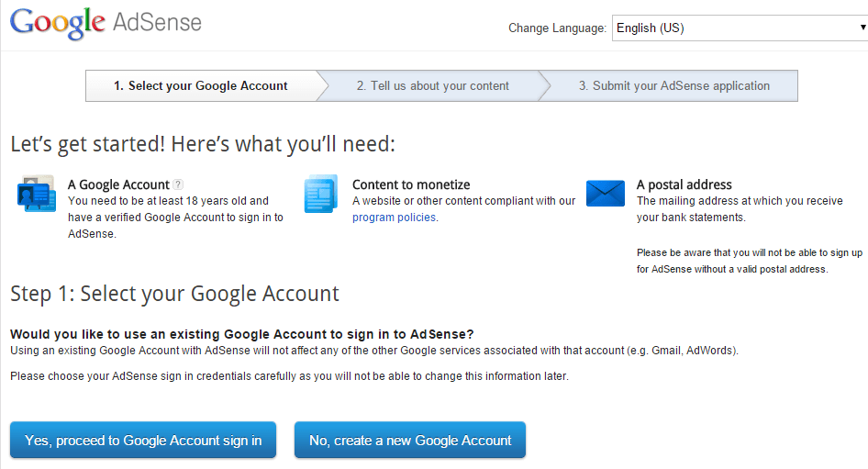Go to step 3 Submit your AdSense application
868x469 pixels.
pos(674,86)
